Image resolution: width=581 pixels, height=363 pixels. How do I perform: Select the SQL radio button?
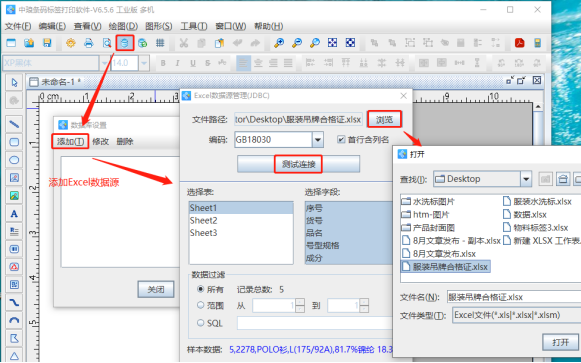point(200,323)
